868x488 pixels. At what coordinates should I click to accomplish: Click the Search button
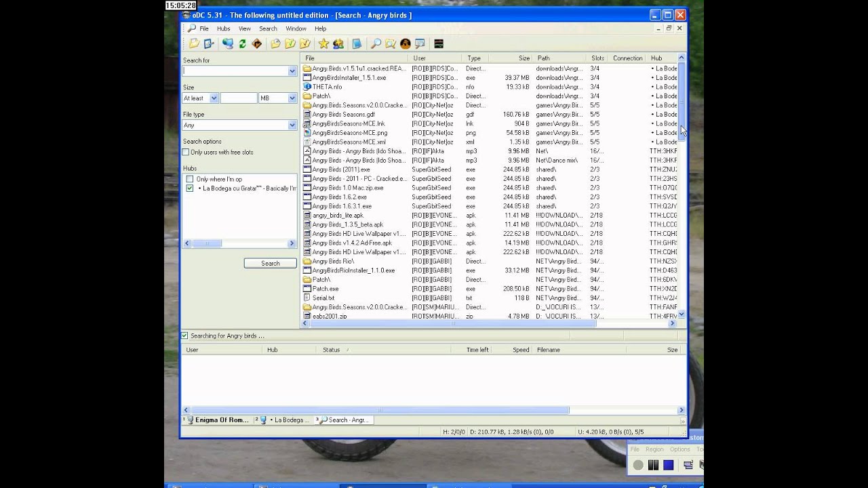271,263
